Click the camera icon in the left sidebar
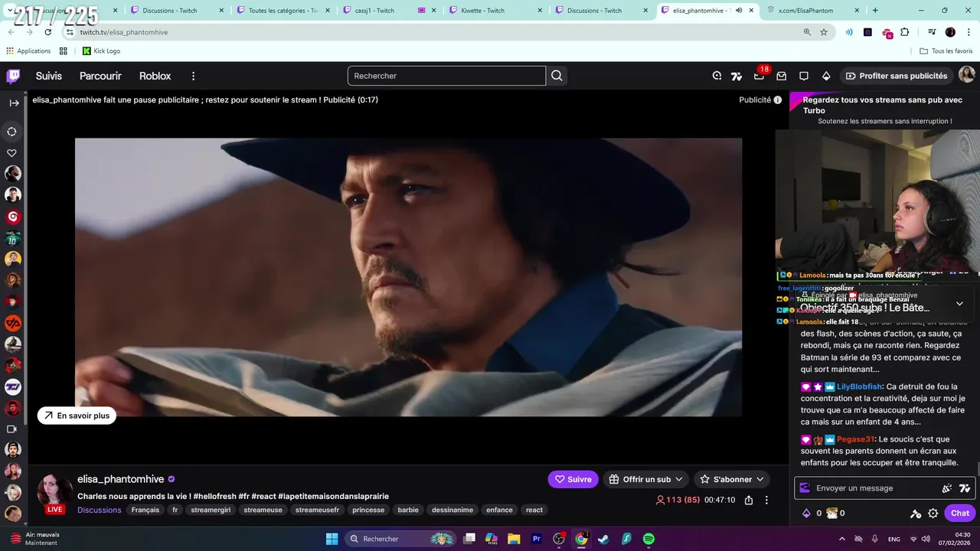The height and width of the screenshot is (551, 980). tap(12, 429)
